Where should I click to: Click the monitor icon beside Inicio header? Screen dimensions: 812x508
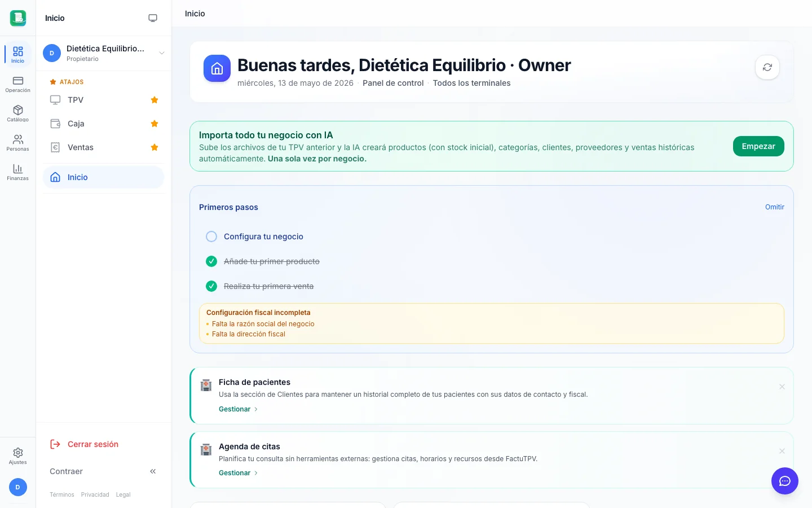click(x=153, y=18)
